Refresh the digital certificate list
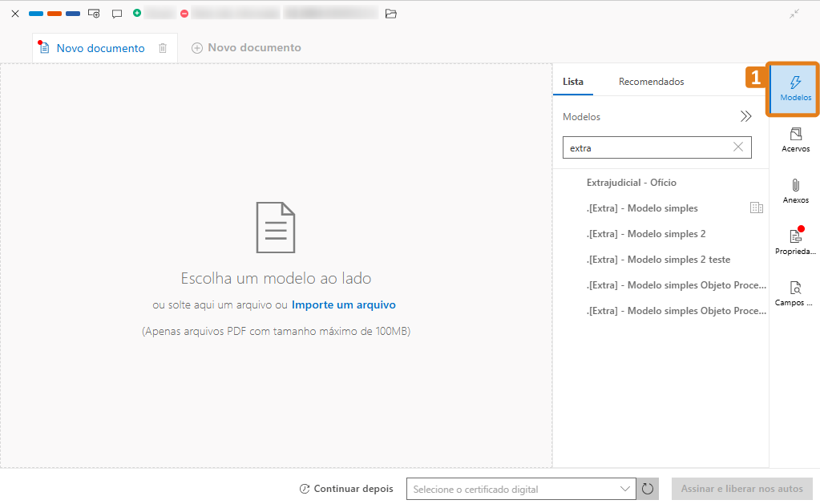820x504 pixels. pyautogui.click(x=647, y=489)
